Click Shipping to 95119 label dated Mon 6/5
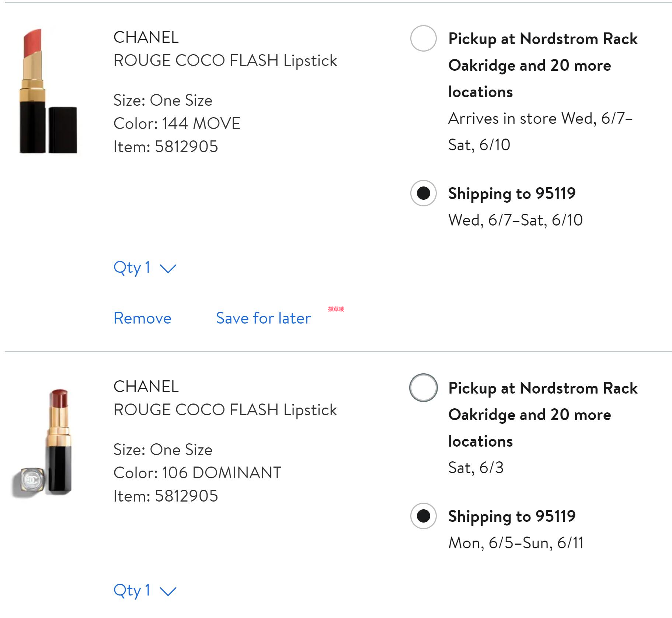 pos(512,516)
